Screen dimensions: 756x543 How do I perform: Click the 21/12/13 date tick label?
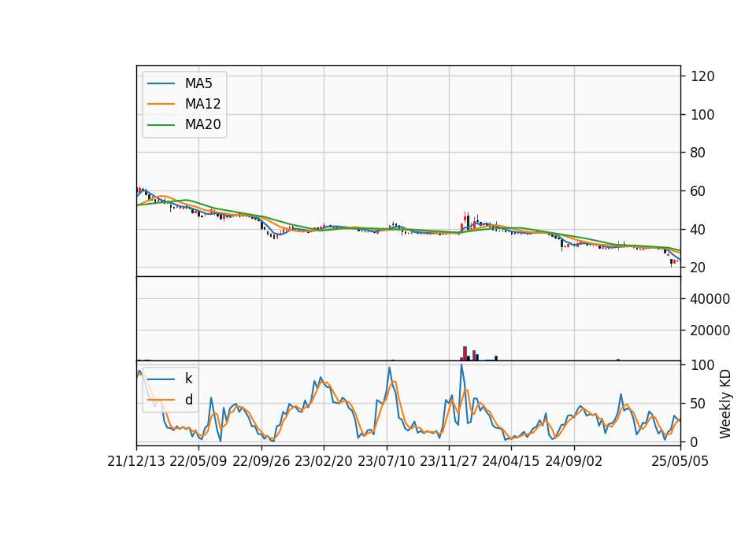click(x=136, y=461)
